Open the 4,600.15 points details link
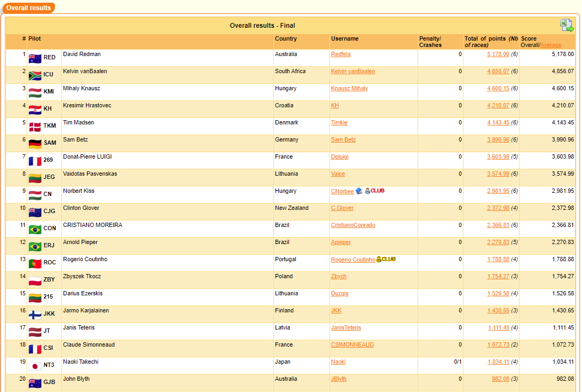Screen dimensions: 582x392 pos(498,88)
